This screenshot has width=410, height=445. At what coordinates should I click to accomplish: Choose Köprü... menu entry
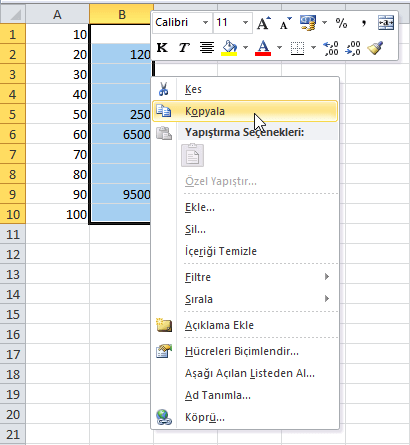245,417
